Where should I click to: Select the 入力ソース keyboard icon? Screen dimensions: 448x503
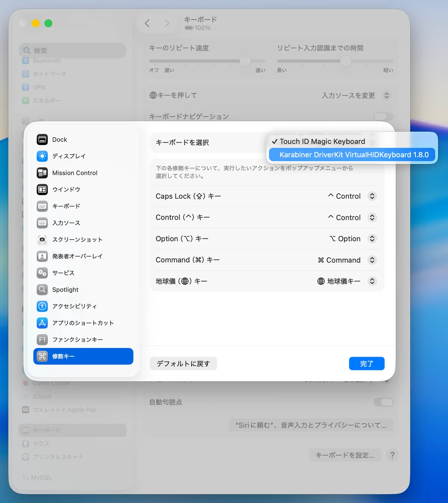[x=42, y=223]
